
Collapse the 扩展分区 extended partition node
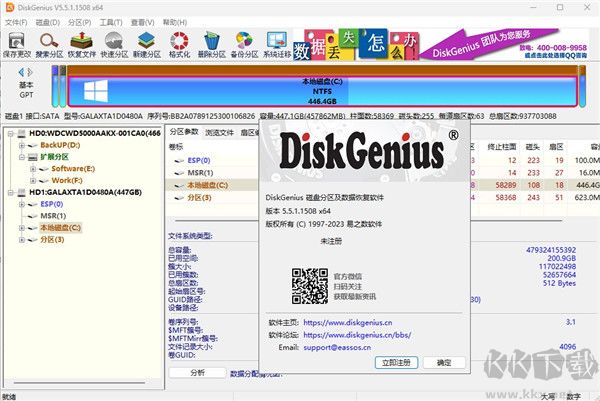coord(22,157)
